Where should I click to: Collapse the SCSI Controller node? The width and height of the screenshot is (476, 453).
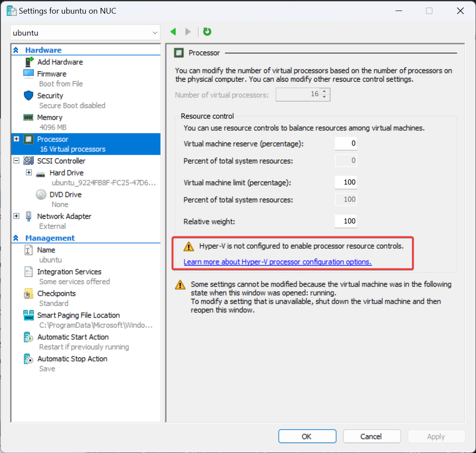click(x=17, y=161)
